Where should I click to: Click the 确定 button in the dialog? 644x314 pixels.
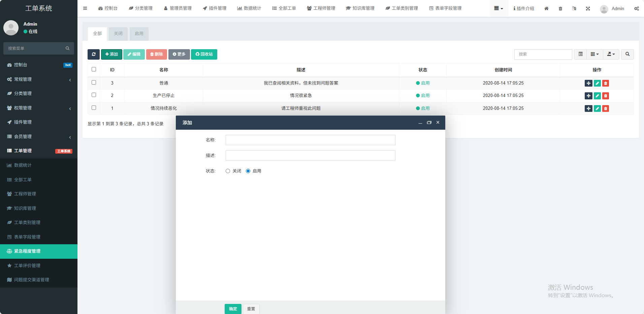(233, 309)
